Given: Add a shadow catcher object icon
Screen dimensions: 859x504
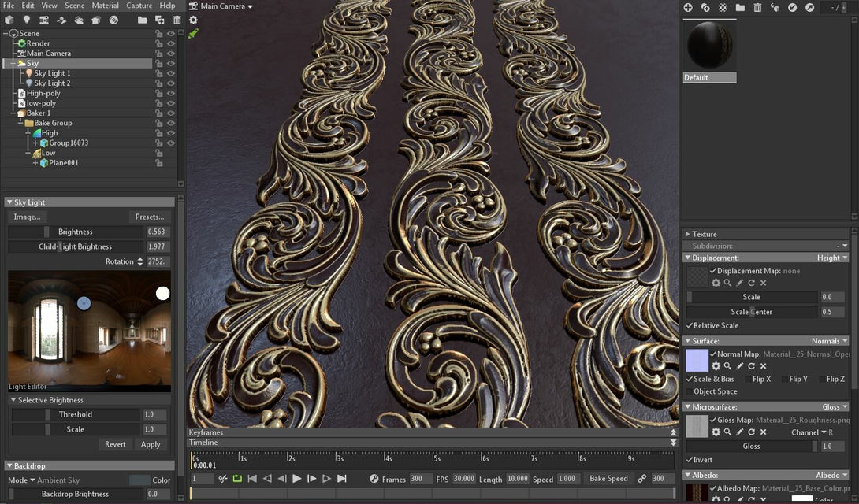Looking at the screenshot, I should pos(61,20).
